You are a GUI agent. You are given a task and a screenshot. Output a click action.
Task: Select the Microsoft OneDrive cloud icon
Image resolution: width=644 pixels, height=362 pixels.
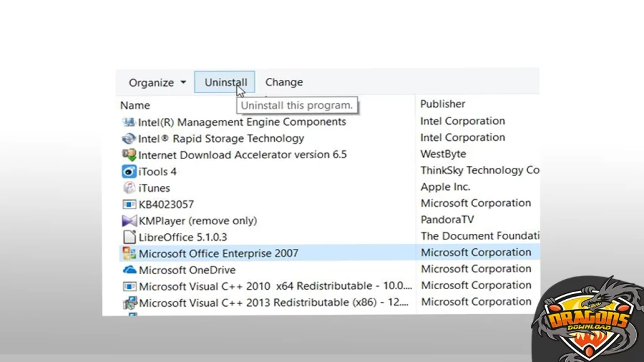[x=128, y=270]
